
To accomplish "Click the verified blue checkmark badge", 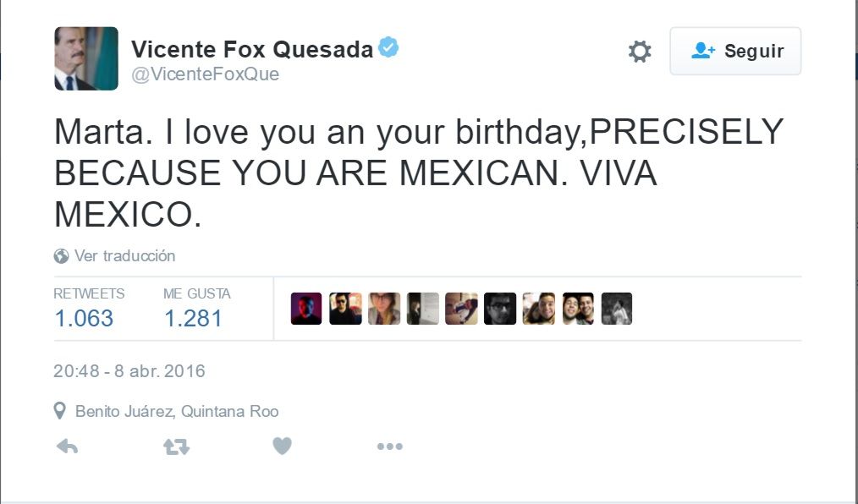I will point(388,47).
